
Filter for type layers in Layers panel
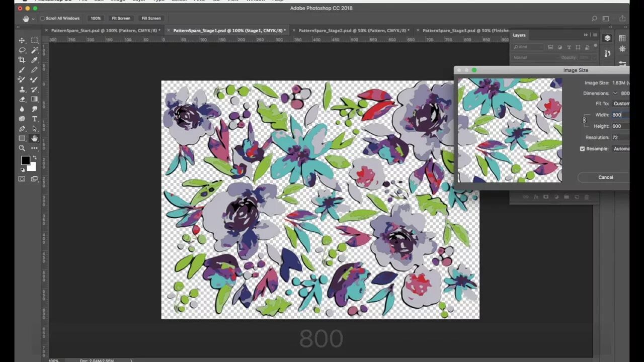tap(569, 47)
